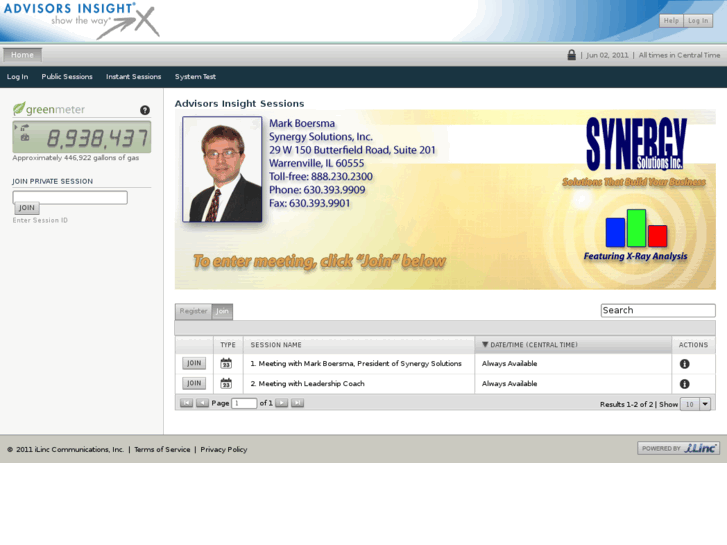Open info icon for Meeting with Mark Boersma

pyautogui.click(x=684, y=364)
